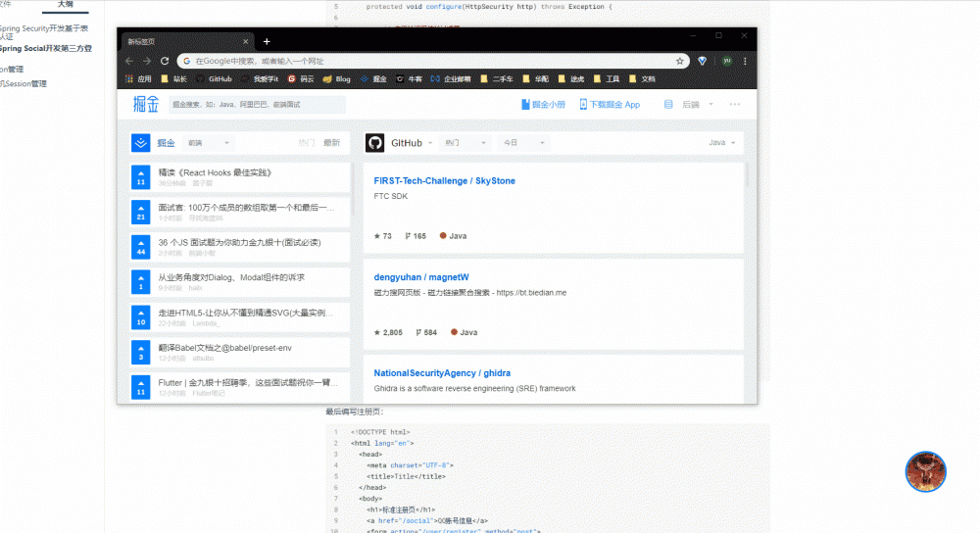Image resolution: width=980 pixels, height=533 pixels.
Task: Open the FIRST-Tech-Challenge / SkyStone repository
Action: point(444,180)
